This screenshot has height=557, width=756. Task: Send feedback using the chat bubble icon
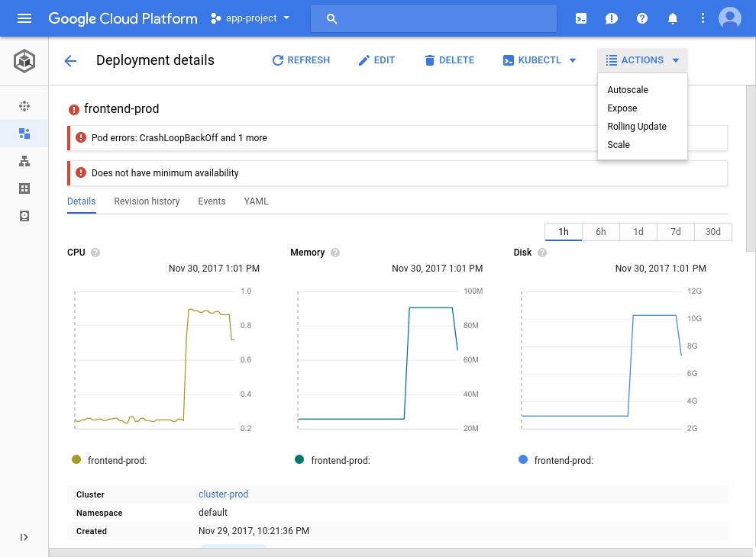point(612,18)
